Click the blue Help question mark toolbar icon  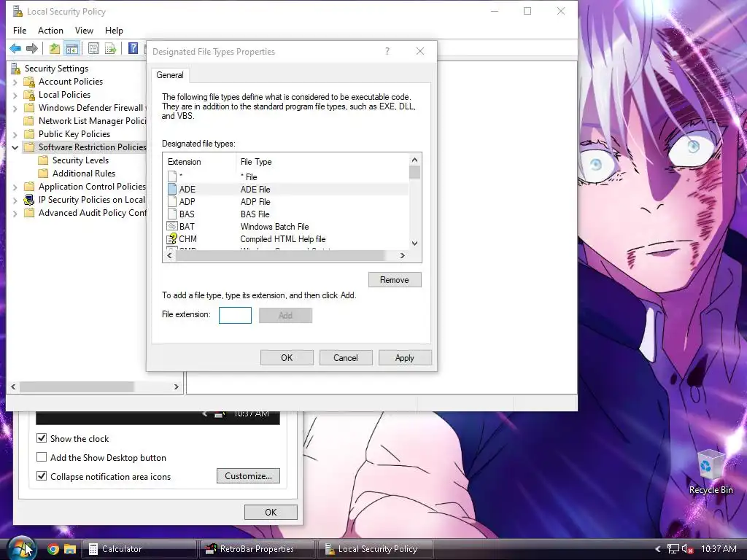pyautogui.click(x=133, y=48)
